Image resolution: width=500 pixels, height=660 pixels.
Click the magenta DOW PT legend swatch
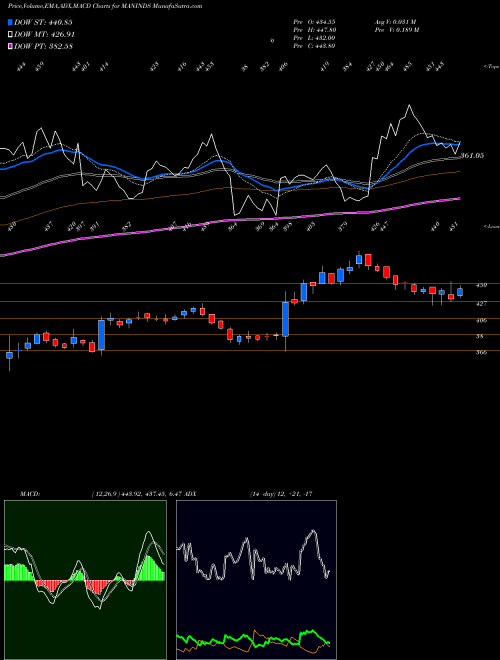pos(10,46)
